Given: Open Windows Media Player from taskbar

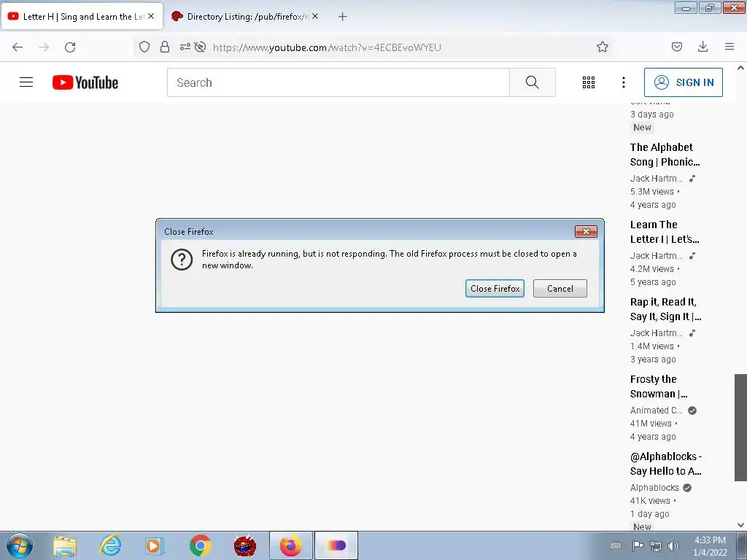Looking at the screenshot, I should pyautogui.click(x=155, y=545).
